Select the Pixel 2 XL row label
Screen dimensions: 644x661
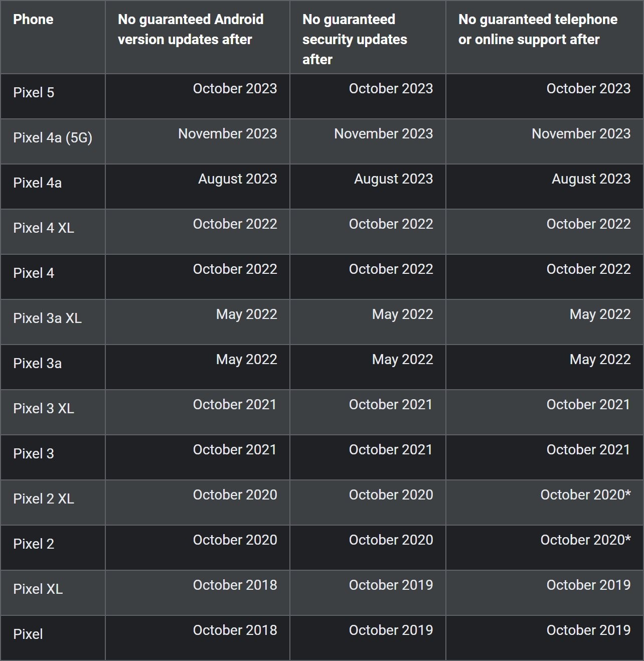(x=44, y=499)
